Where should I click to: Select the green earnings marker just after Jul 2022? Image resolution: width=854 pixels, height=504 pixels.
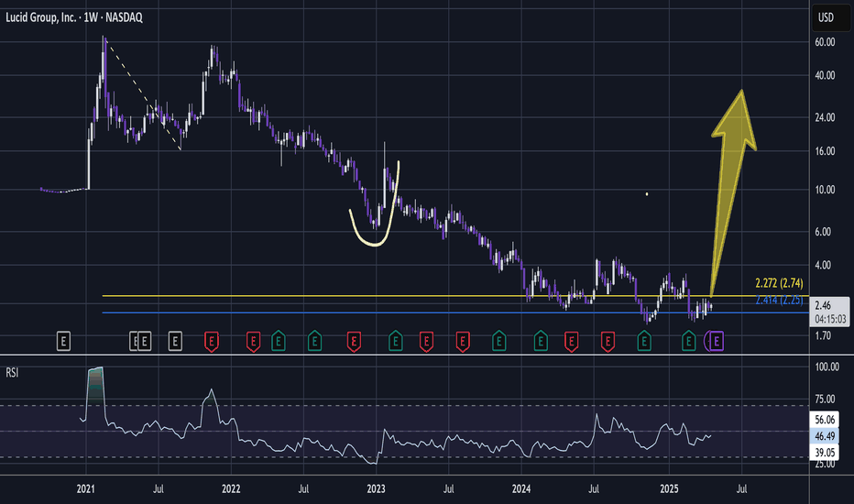pyautogui.click(x=314, y=342)
